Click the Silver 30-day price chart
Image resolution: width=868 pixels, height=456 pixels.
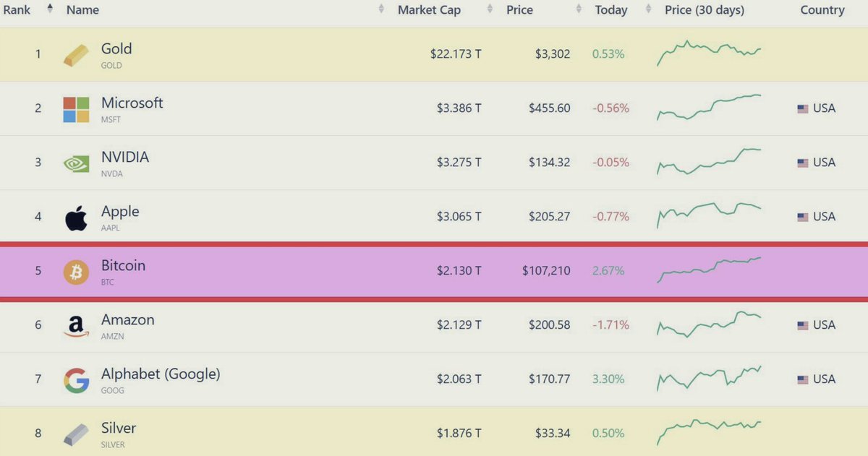point(709,432)
